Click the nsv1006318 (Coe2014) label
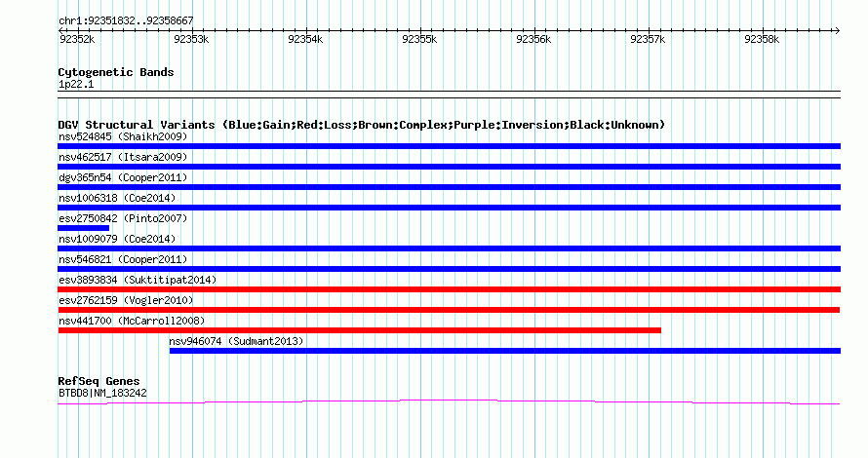The image size is (868, 458). (117, 198)
